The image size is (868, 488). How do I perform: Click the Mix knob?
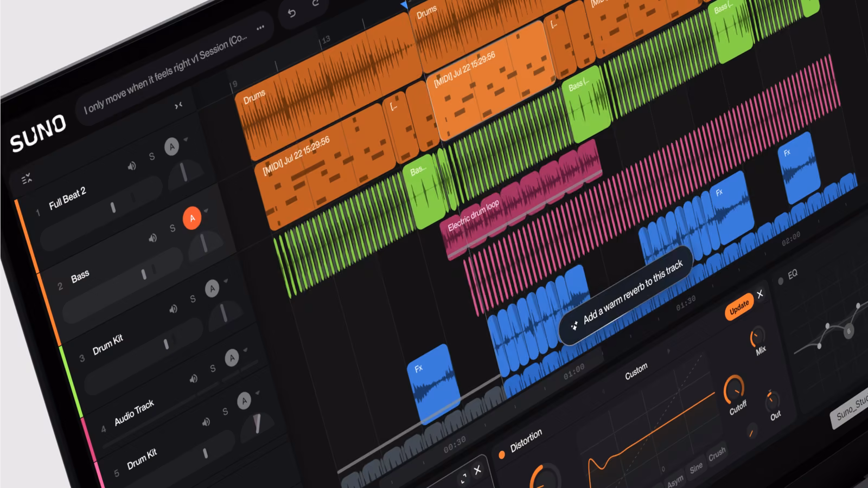pyautogui.click(x=757, y=337)
